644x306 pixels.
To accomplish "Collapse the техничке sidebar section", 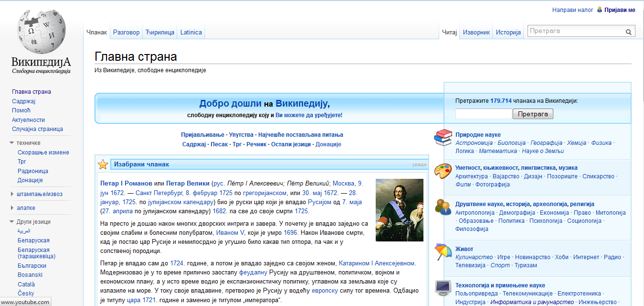I will pos(12,143).
